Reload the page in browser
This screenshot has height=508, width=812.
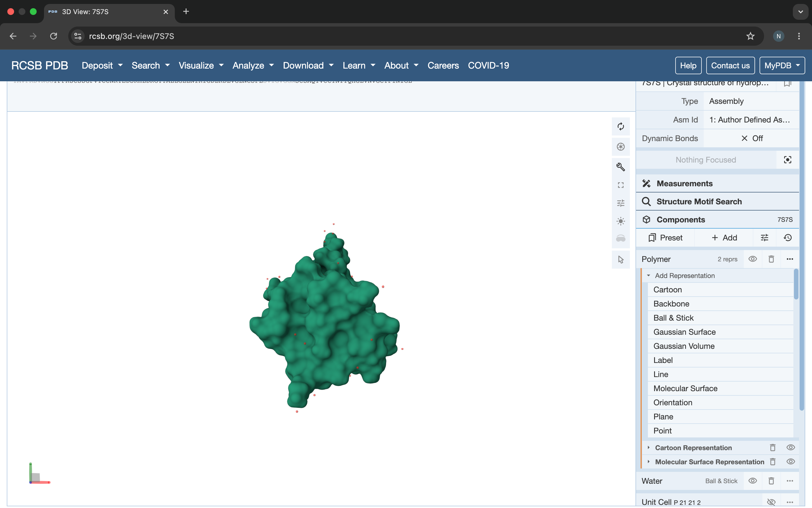point(53,36)
